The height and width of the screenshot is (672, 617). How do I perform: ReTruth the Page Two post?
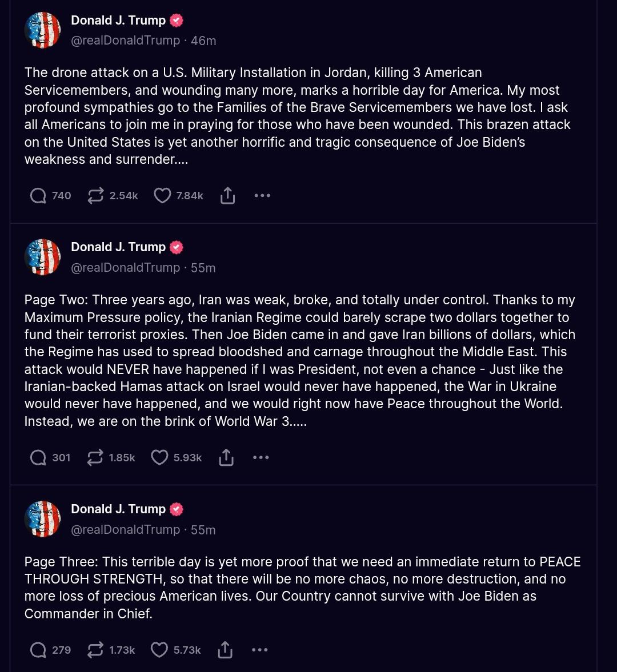95,458
